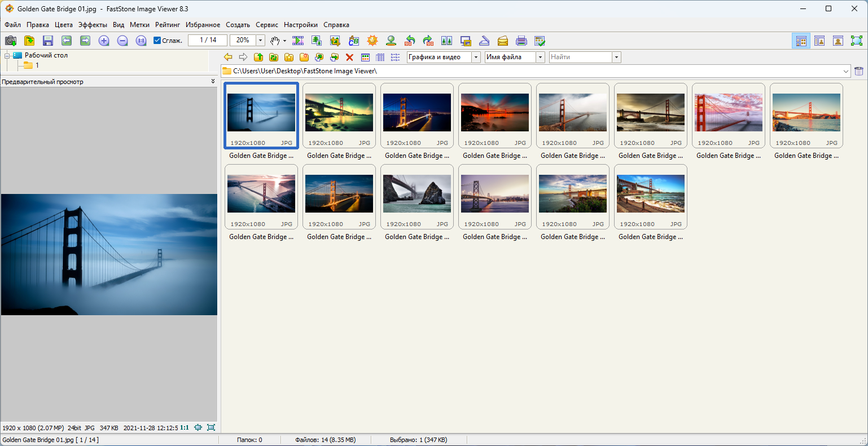868x446 pixels.
Task: Send by email using envelope icon
Action: coord(502,41)
